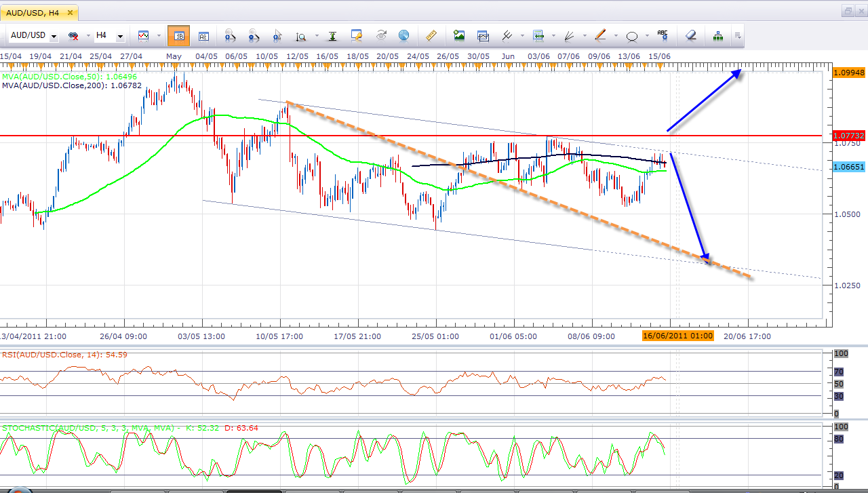Click the blue 1.06651 current price label
The width and height of the screenshot is (868, 493).
[x=849, y=167]
